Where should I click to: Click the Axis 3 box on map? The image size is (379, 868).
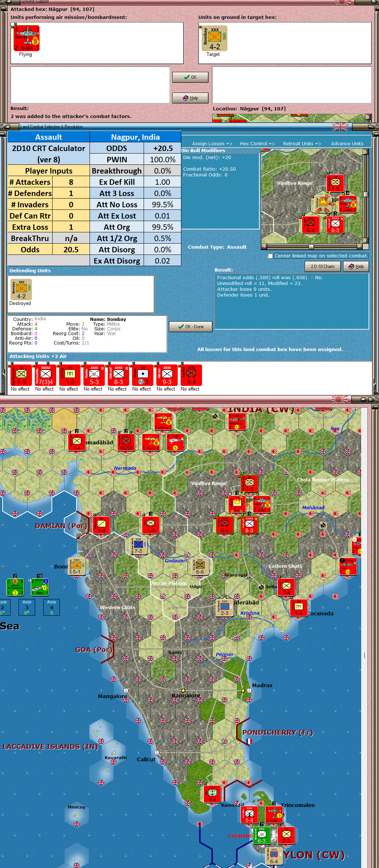point(27,607)
